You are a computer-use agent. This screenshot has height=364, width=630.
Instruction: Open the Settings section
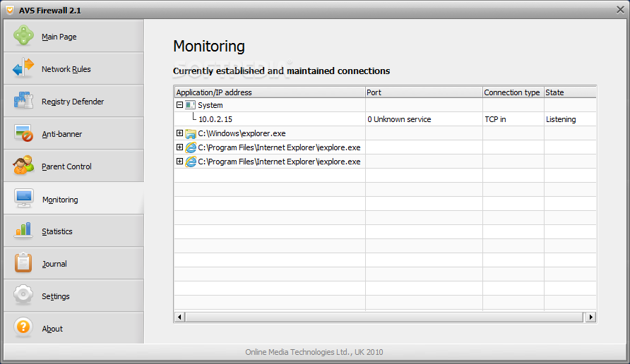(73, 296)
